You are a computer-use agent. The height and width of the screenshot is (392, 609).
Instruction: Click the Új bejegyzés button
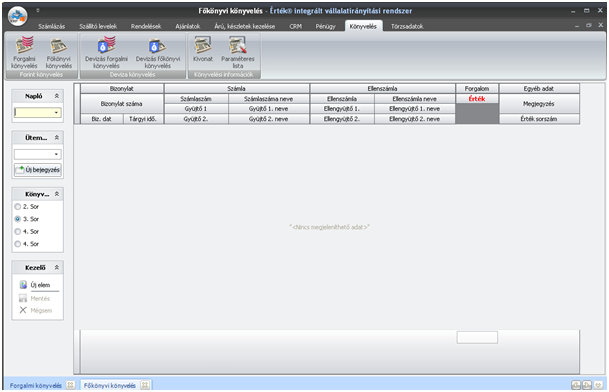[38, 170]
